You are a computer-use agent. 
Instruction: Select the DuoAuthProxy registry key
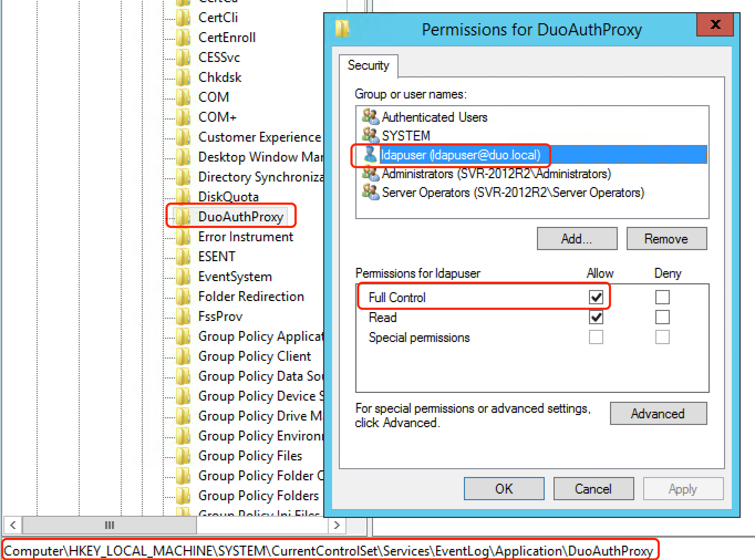tap(241, 217)
